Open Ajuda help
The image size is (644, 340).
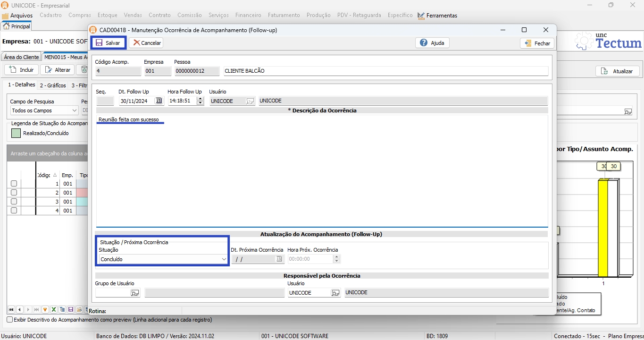tap(432, 43)
